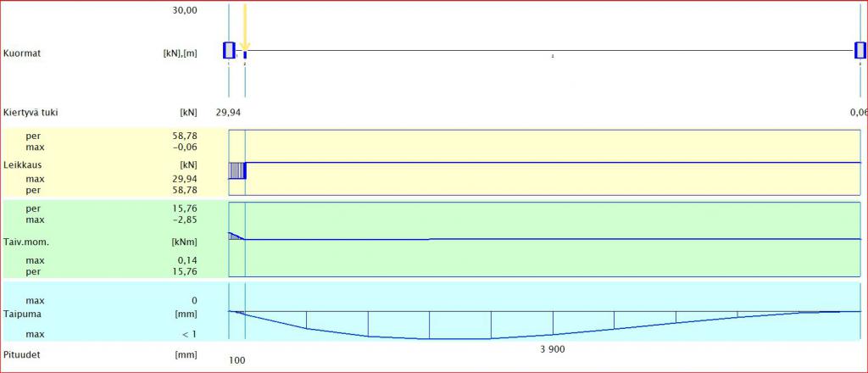Click the 3 900 span length value
Screen dimensions: 868x373
(552, 350)
